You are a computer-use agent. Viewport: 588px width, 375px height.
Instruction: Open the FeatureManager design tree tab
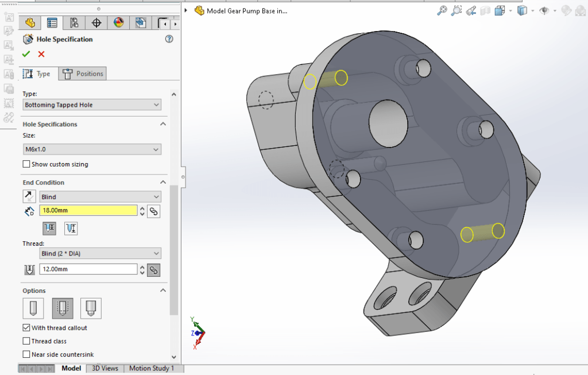tap(30, 23)
